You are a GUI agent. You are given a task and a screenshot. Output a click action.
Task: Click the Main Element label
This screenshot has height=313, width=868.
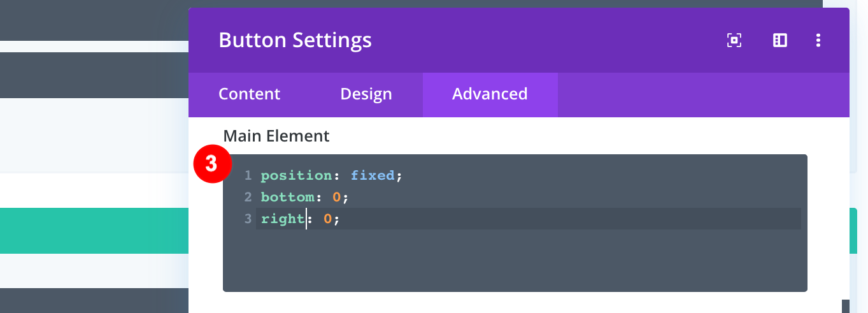click(x=276, y=136)
